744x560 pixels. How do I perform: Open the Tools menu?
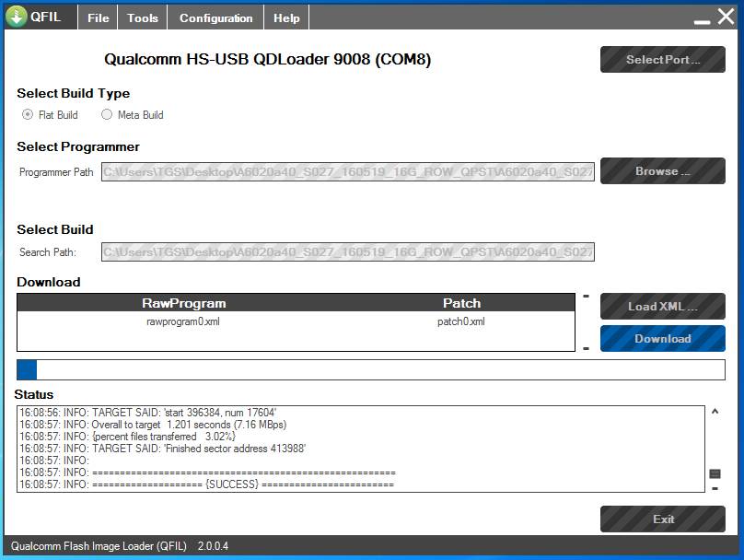click(x=143, y=18)
